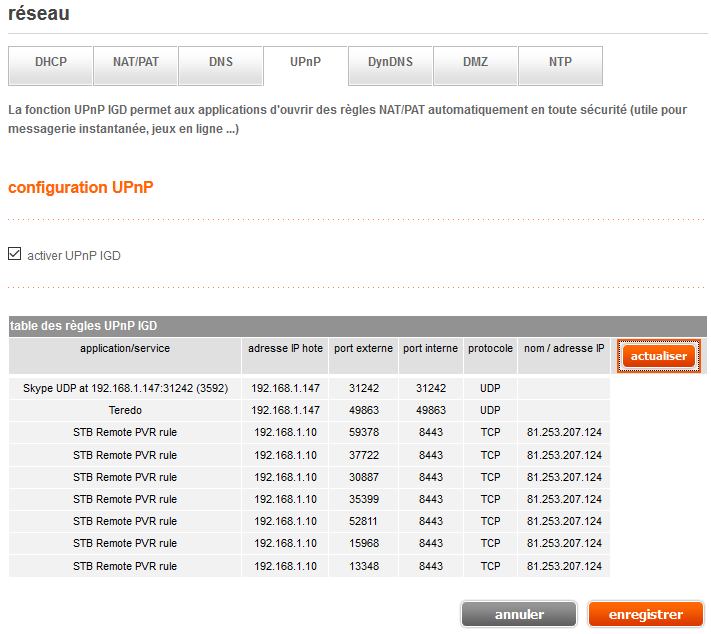Image resolution: width=711 pixels, height=634 pixels.
Task: Click the port externe column header
Action: (363, 349)
